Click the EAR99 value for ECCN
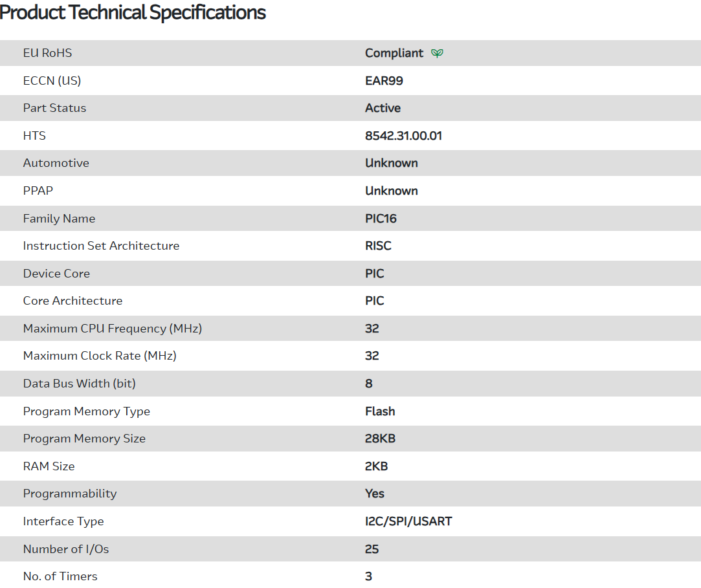This screenshot has height=588, width=701. [384, 81]
